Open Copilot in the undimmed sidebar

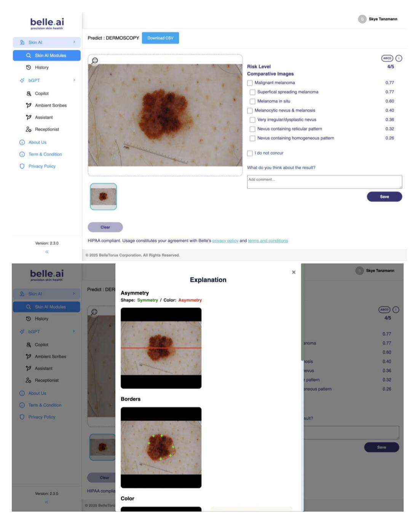click(x=42, y=93)
